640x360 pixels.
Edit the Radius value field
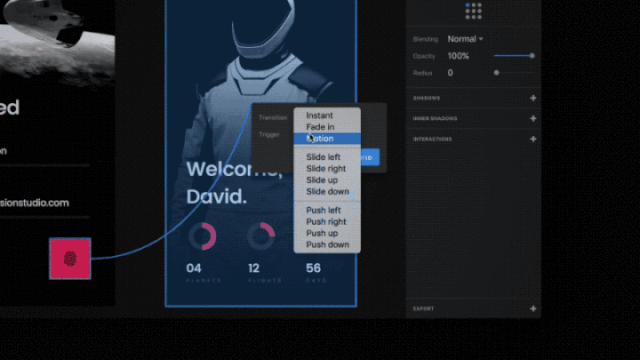click(x=450, y=73)
